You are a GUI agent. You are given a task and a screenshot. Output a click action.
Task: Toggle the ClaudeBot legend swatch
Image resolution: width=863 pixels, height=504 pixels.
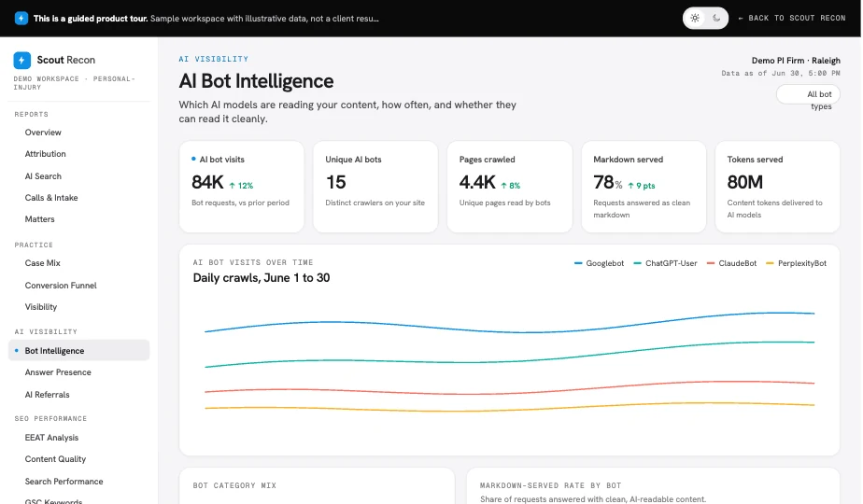711,263
